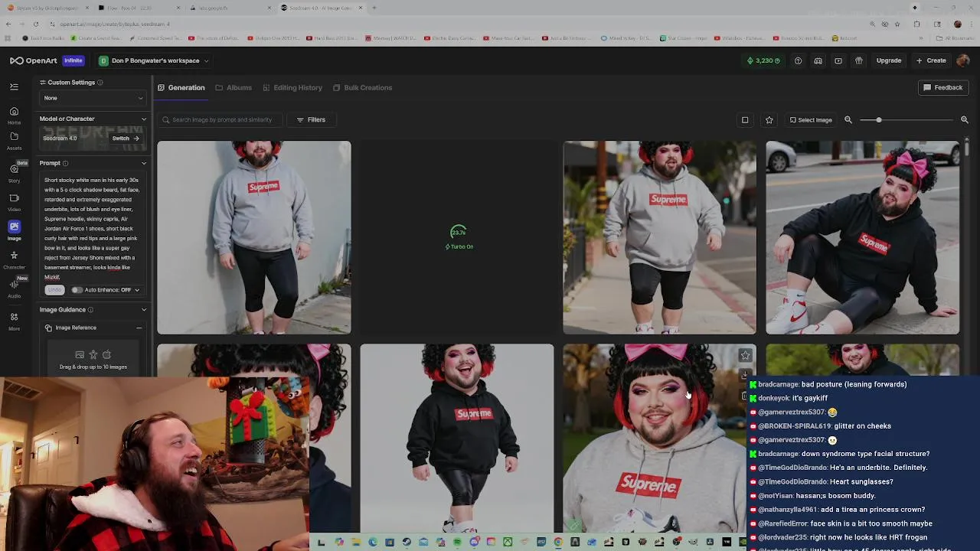View credits balance 3,230
The image size is (980, 551).
click(764, 60)
